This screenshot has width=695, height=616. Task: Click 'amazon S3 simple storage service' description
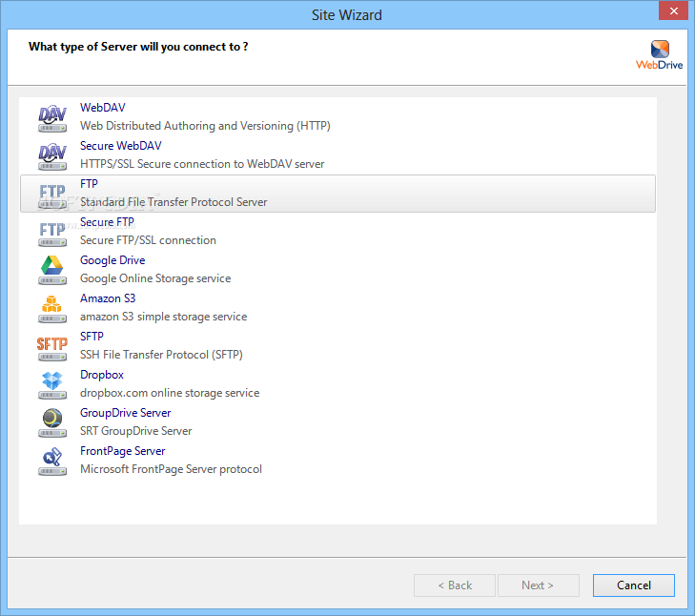click(x=164, y=317)
